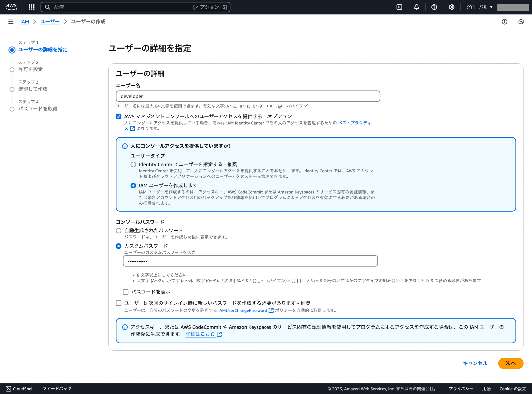The height and width of the screenshot is (394, 532).
Task: Open IAMUserChangePassword policy link
Action: [242, 310]
